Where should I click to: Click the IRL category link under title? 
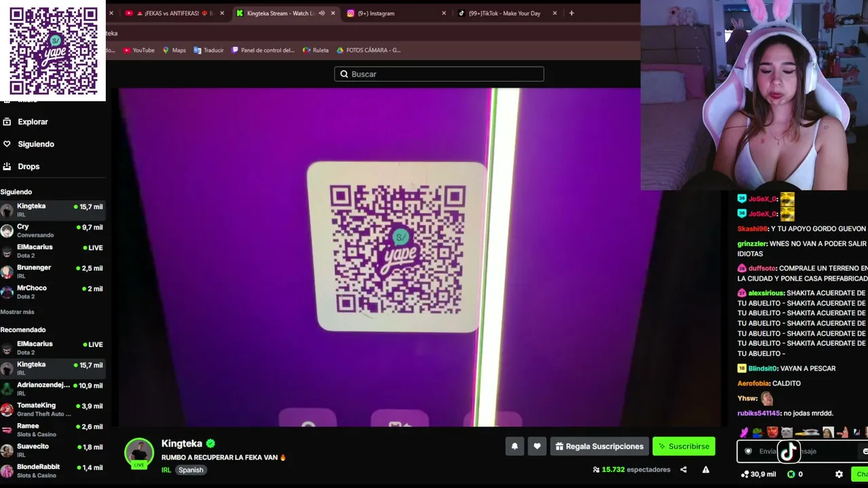(166, 470)
